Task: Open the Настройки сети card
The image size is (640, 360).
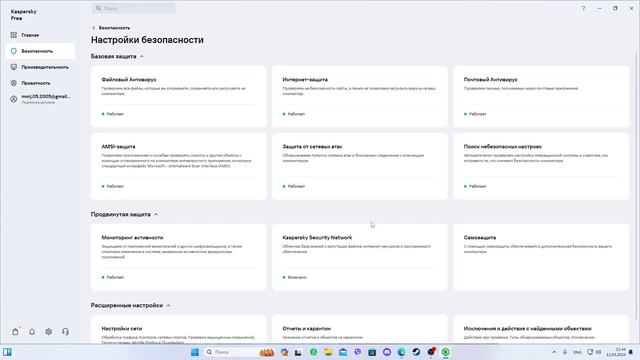Action: coord(178,329)
